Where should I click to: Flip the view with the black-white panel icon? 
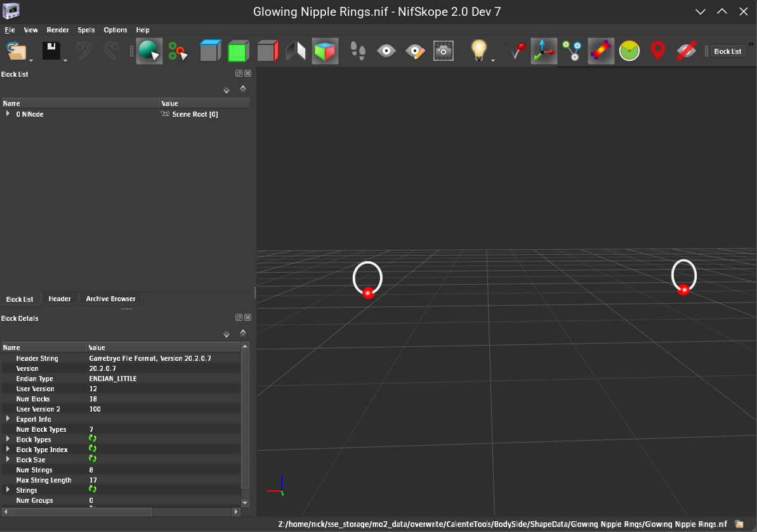tap(296, 51)
